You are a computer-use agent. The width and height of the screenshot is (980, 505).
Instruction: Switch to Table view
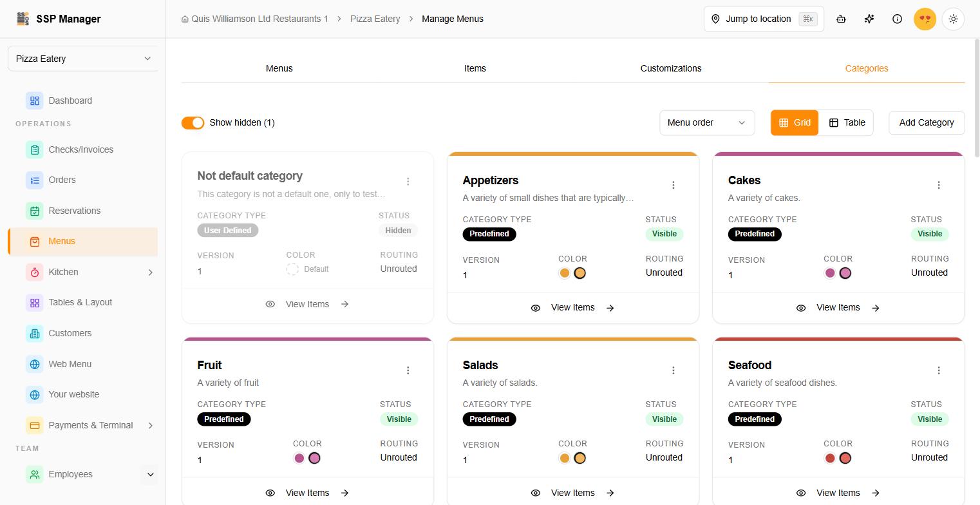846,122
